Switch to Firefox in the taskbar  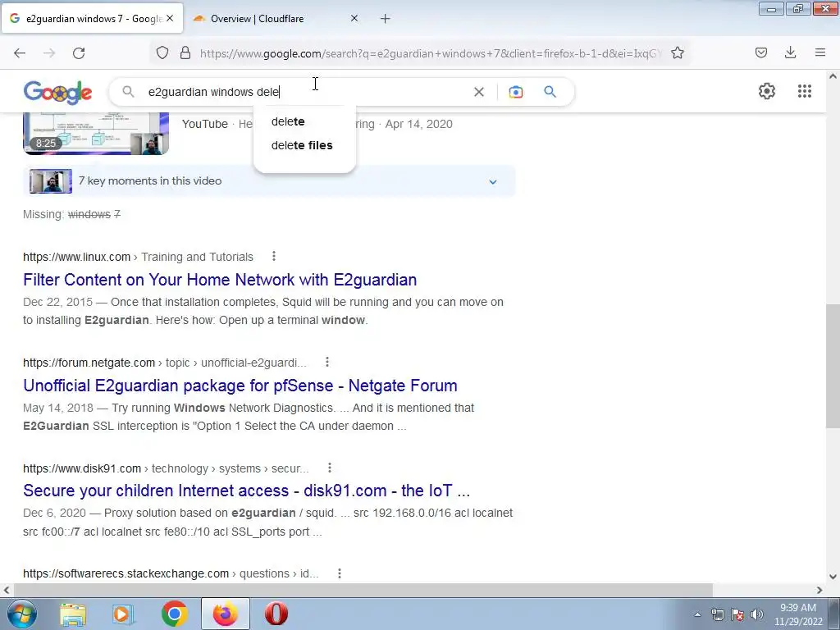[x=226, y=614]
